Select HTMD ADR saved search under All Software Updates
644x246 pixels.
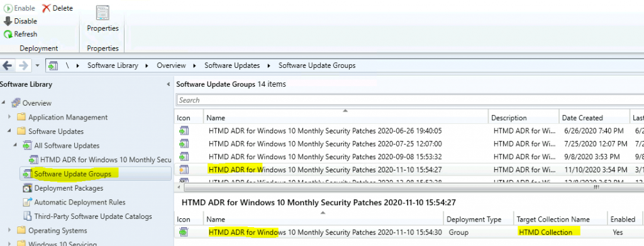coord(106,160)
